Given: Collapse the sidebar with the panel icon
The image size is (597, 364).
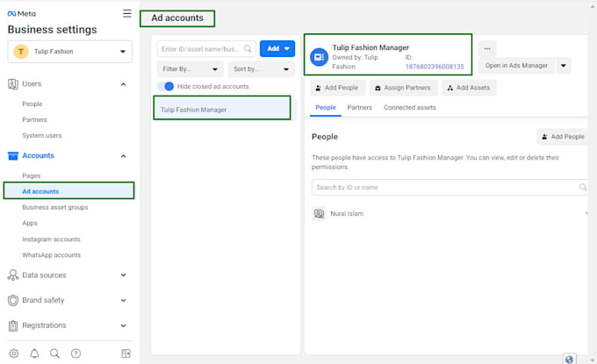Looking at the screenshot, I should click(x=126, y=353).
